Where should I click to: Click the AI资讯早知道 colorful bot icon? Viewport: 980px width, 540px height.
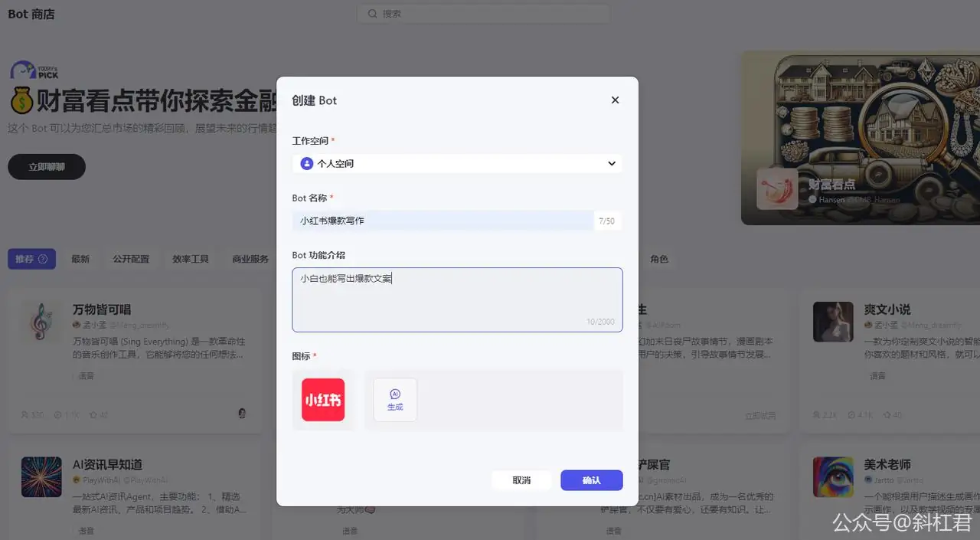(x=41, y=476)
